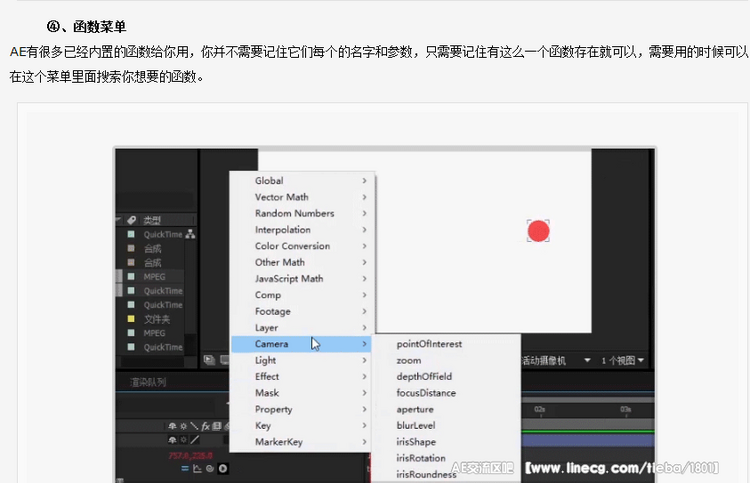Click the 03s mark on the time ruler
This screenshot has height=483, width=750.
[x=626, y=409]
